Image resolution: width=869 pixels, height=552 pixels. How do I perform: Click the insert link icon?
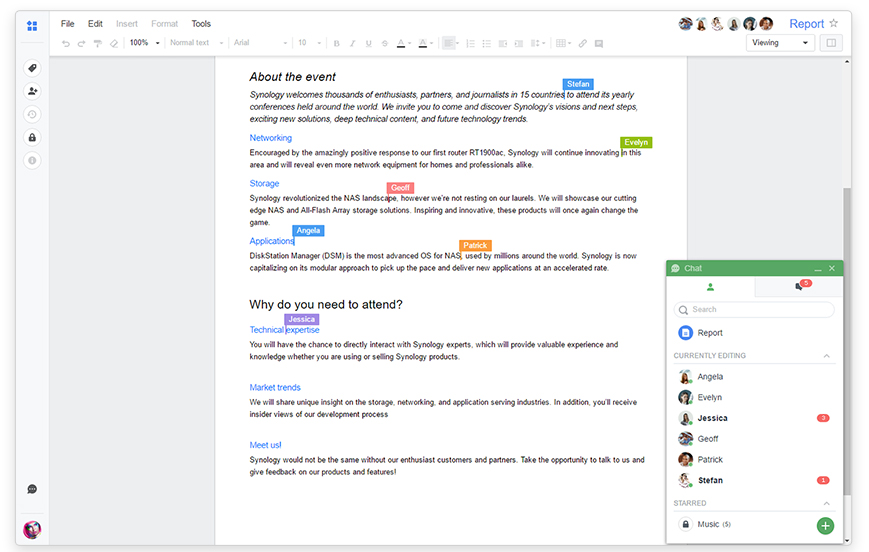pyautogui.click(x=582, y=43)
